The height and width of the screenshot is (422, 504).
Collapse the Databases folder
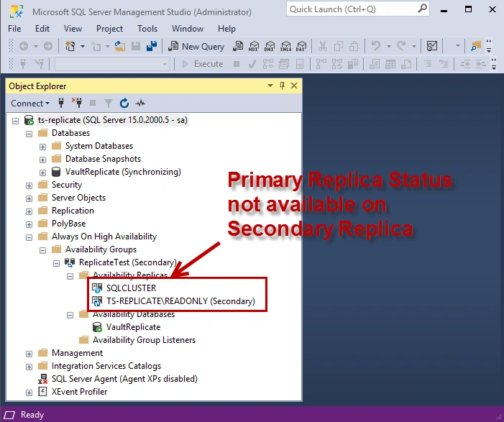click(x=29, y=134)
